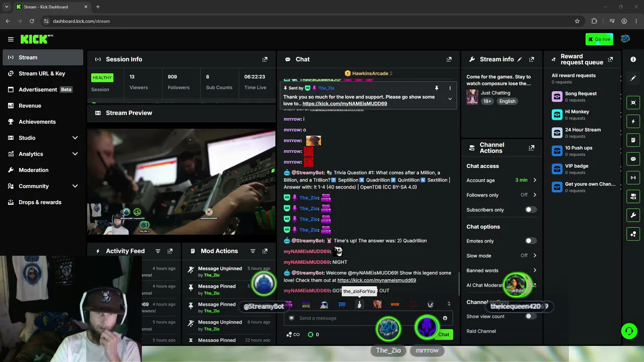
Task: Toggle Subscribers only chat
Action: 531,210
